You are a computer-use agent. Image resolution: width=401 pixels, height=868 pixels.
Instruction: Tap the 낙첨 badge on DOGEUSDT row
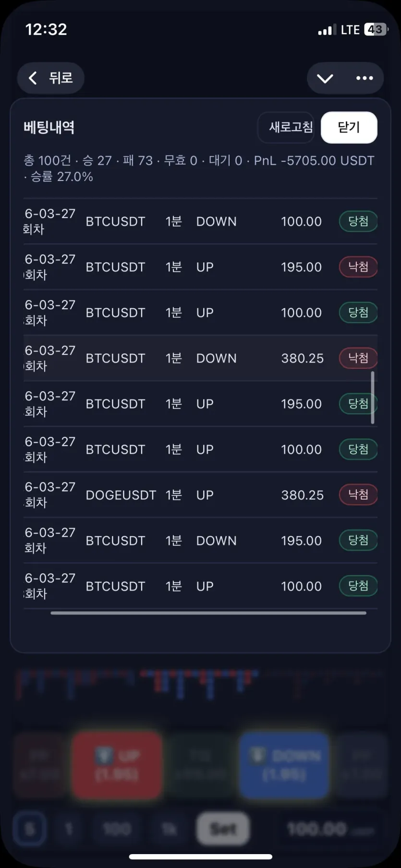pos(358,494)
